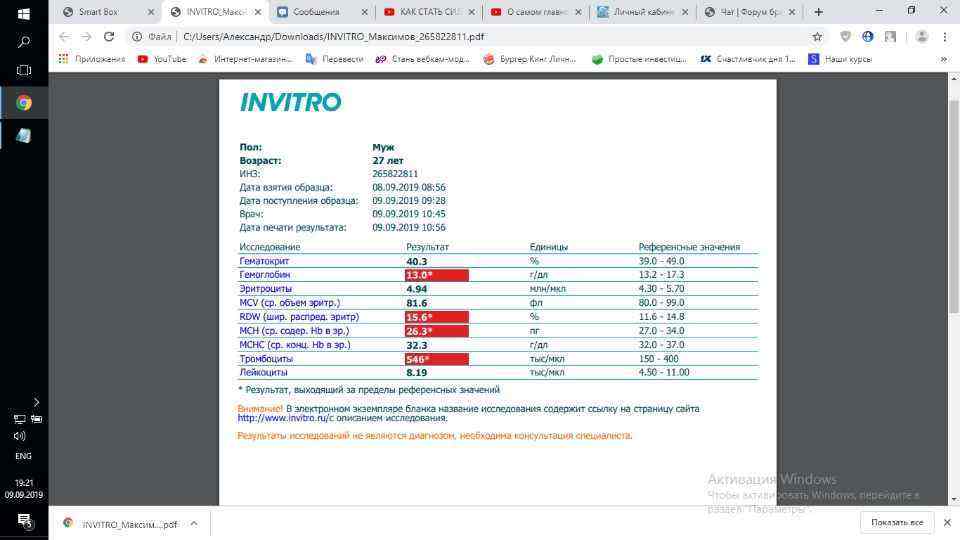
Task: Open the Перевести bookmark
Action: [335, 59]
